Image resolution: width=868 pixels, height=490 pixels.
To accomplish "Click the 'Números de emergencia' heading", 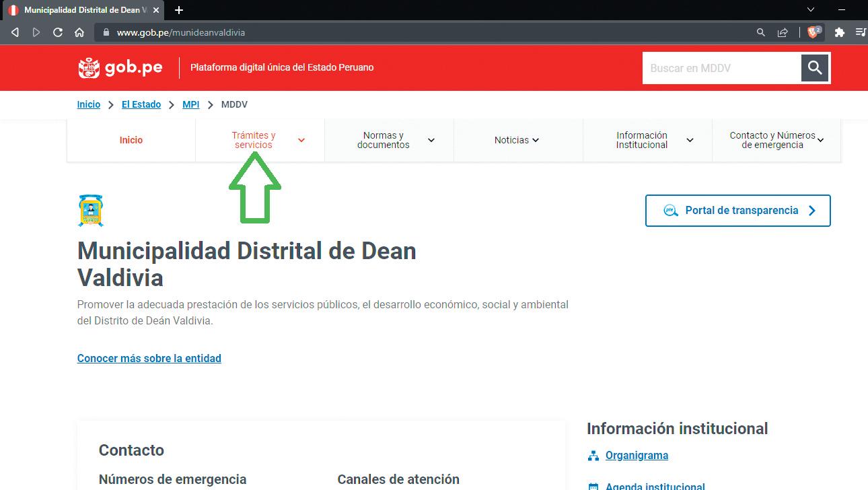I will pyautogui.click(x=173, y=479).
